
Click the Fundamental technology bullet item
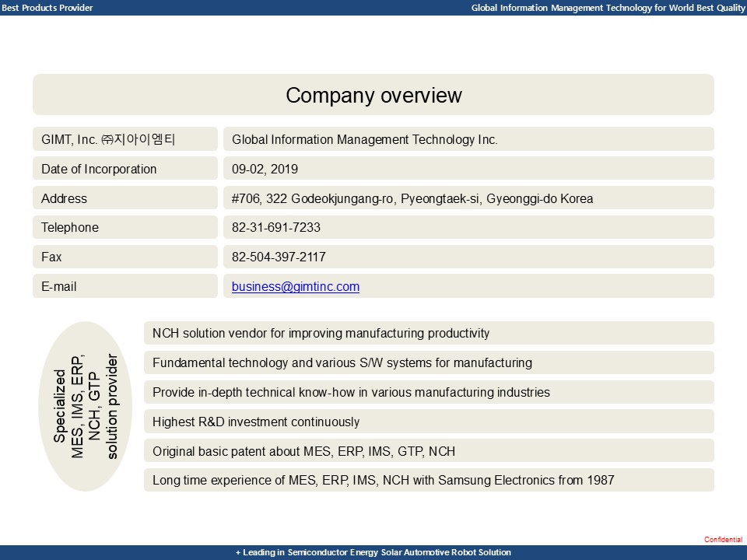[428, 362]
